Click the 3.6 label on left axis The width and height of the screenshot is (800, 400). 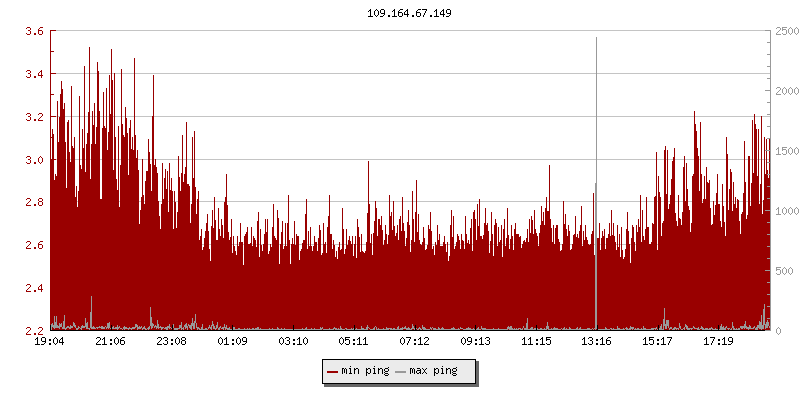33,32
